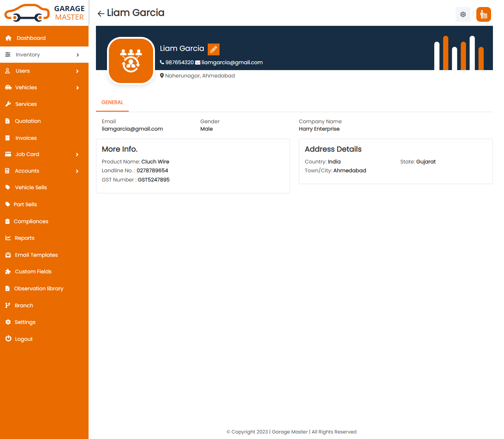The height and width of the screenshot is (439, 504).
Task: Open Email Templates page
Action: [x=36, y=255]
